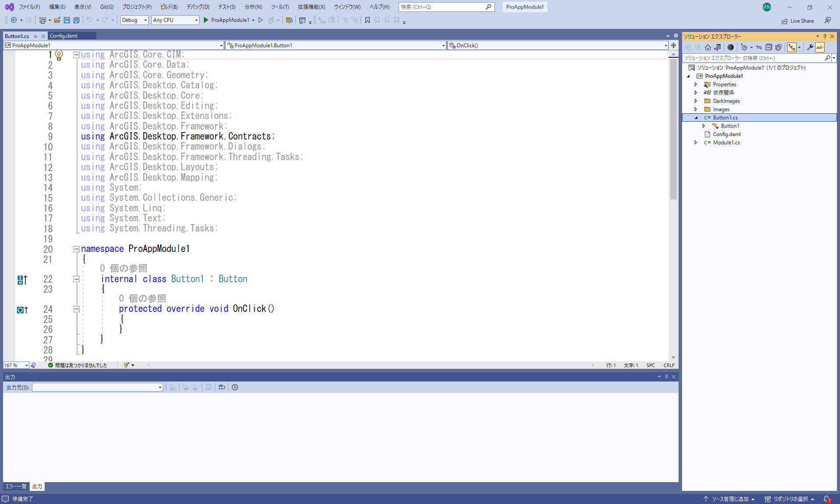Open the Debug configuration dropdown

(134, 20)
